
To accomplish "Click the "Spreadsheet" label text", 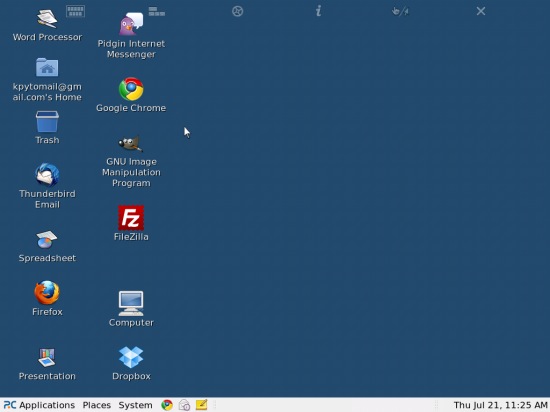I will 47,258.
